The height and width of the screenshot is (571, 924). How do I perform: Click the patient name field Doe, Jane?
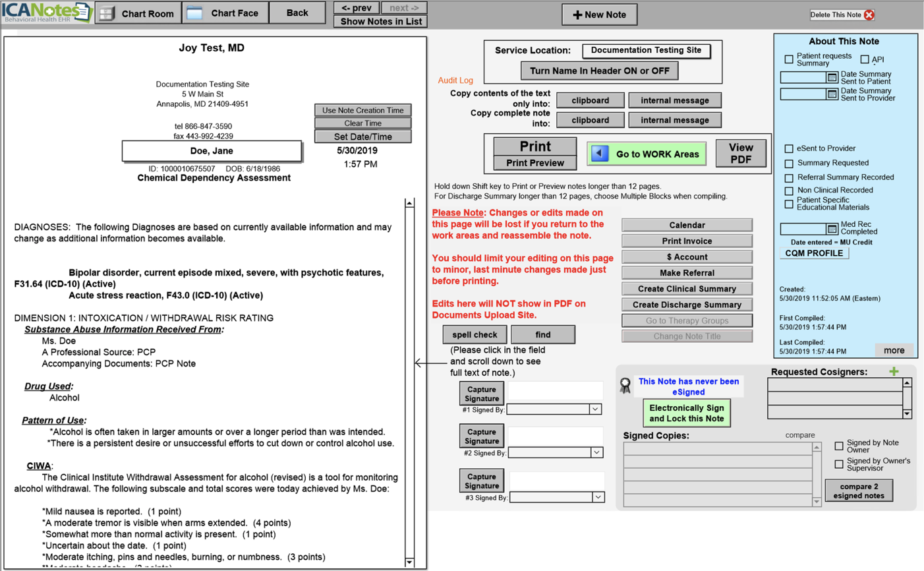point(212,151)
